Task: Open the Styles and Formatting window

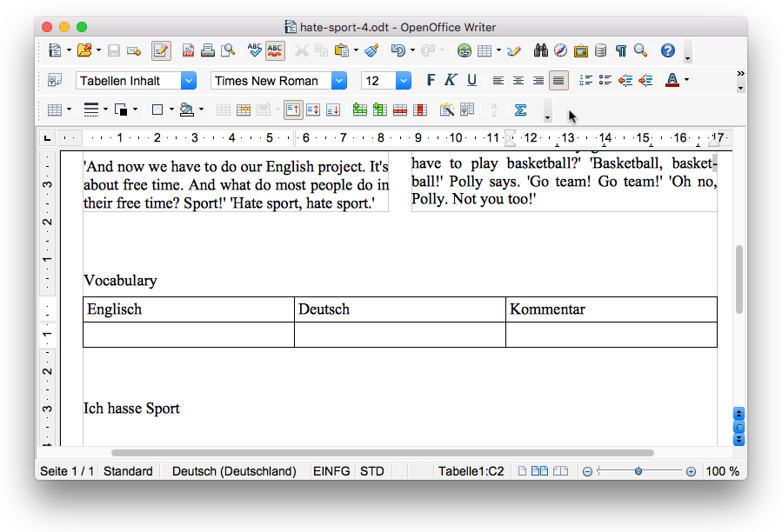Action: coord(54,80)
